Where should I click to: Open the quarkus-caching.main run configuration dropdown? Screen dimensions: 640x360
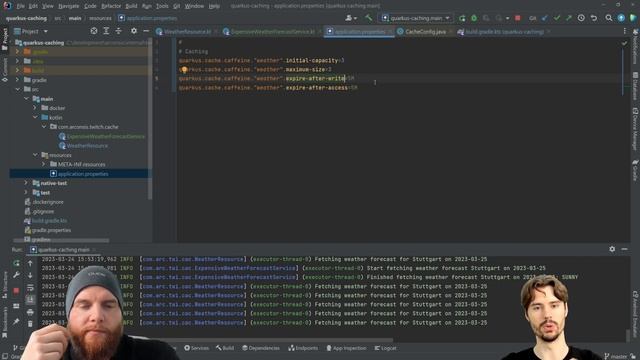[x=415, y=18]
